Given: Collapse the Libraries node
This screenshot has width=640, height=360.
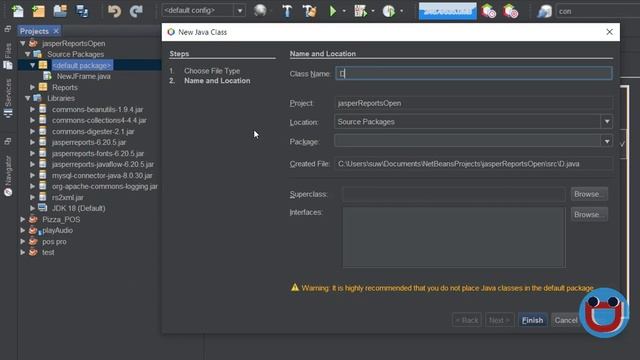Looking at the screenshot, I should coord(27,98).
